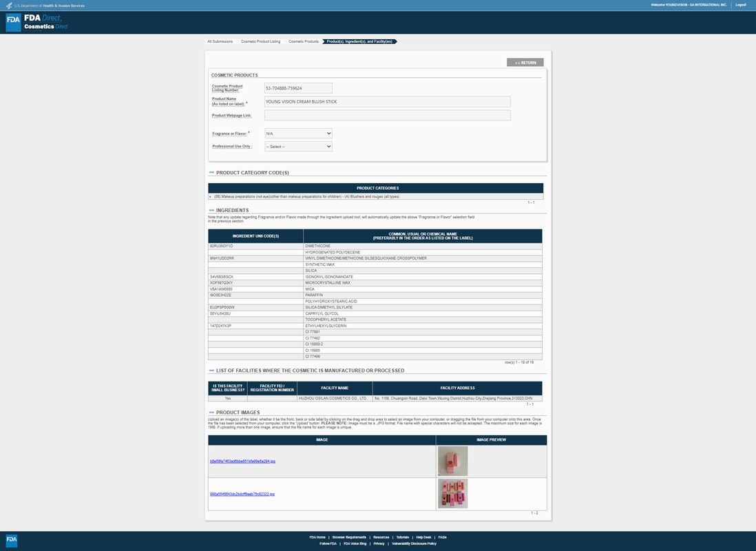Image resolution: width=756 pixels, height=551 pixels.
Task: Click the HHS eagle logo at top left
Action: (8, 5)
